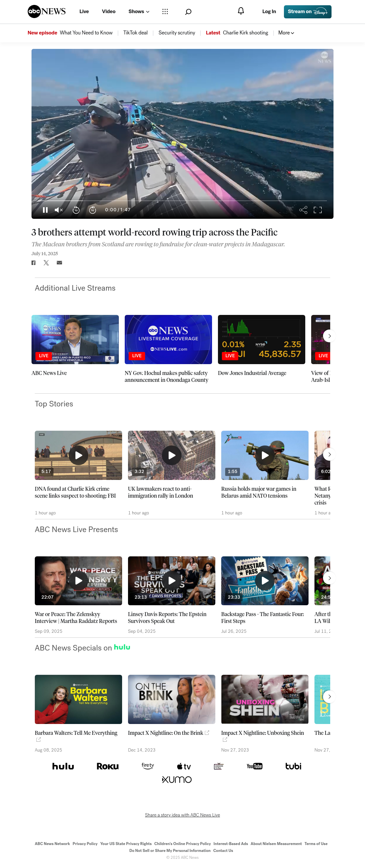
Task: Open notifications bell icon
Action: pyautogui.click(x=241, y=11)
